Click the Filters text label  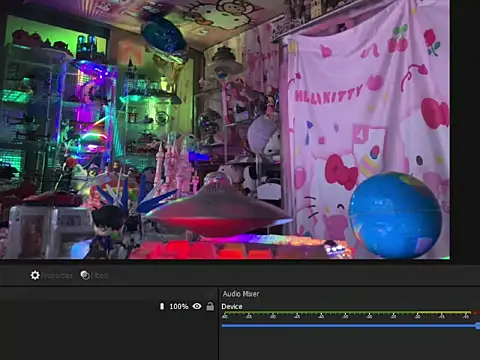pyautogui.click(x=100, y=276)
